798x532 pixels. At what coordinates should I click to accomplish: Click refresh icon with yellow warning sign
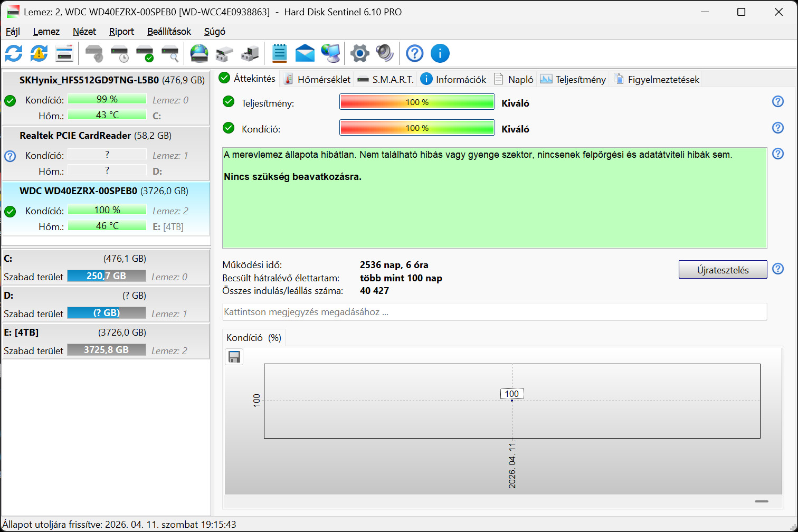(39, 53)
